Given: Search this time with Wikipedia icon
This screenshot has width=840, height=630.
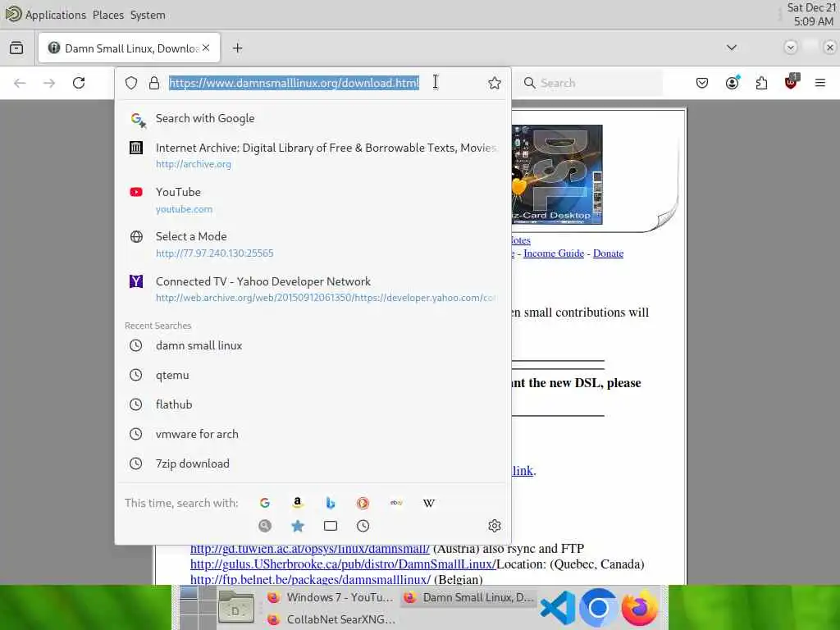Looking at the screenshot, I should [428, 503].
